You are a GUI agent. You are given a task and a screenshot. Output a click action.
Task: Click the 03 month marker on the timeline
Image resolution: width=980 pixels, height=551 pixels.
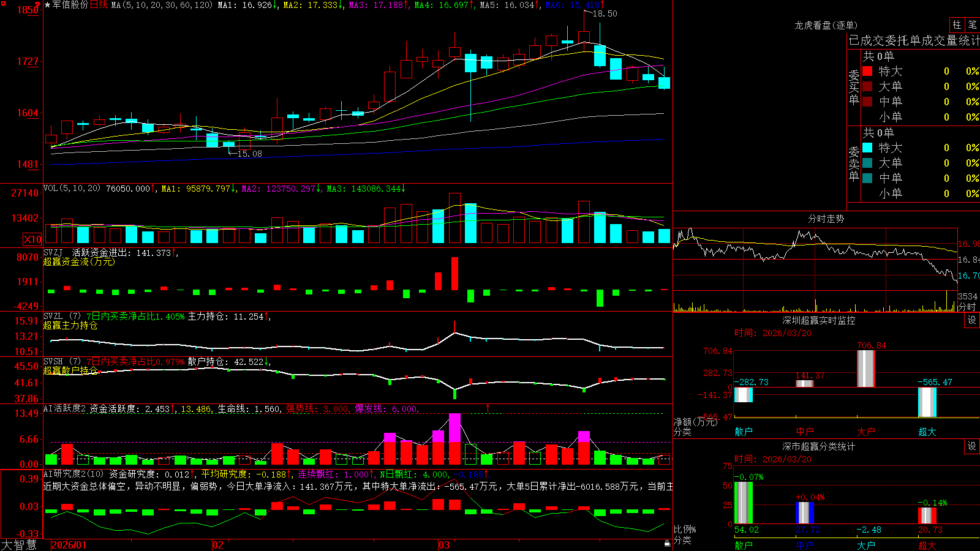(444, 545)
